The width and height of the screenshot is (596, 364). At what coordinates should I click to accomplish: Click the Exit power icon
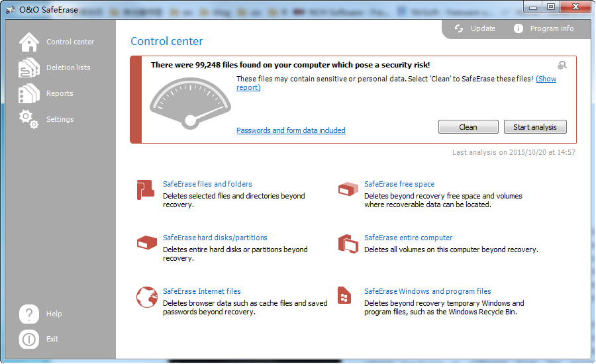tap(29, 339)
